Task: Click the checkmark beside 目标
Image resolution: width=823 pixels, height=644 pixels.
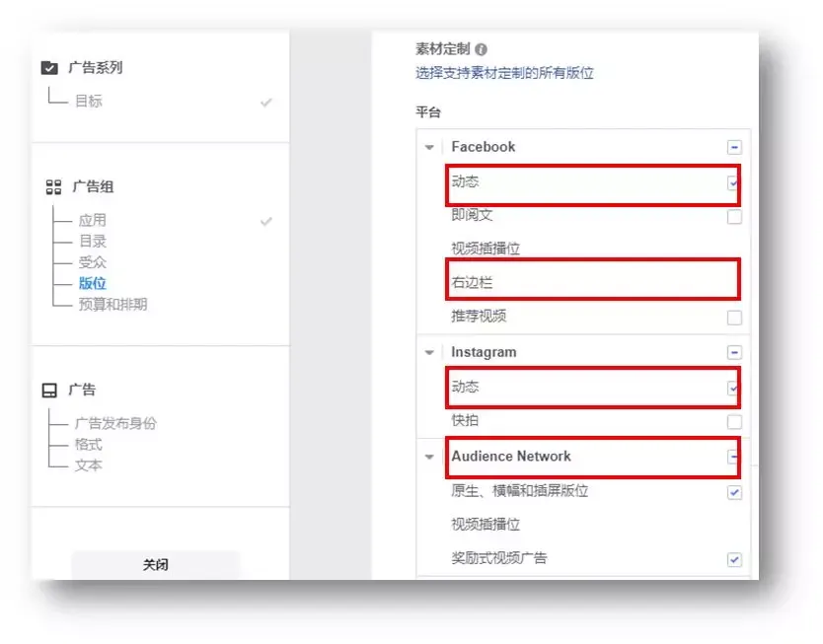Action: pos(266,103)
